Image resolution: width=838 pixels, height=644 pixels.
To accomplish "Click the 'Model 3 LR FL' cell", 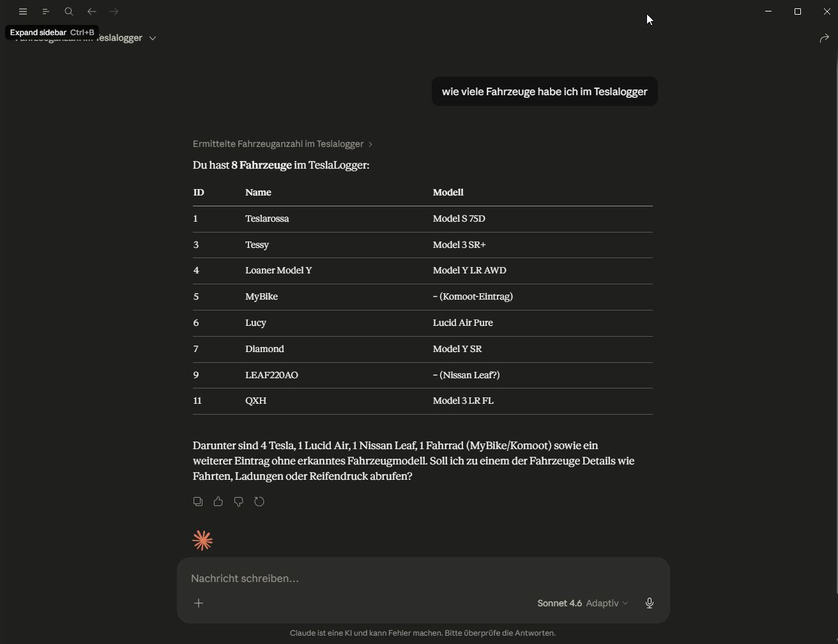I will [463, 401].
